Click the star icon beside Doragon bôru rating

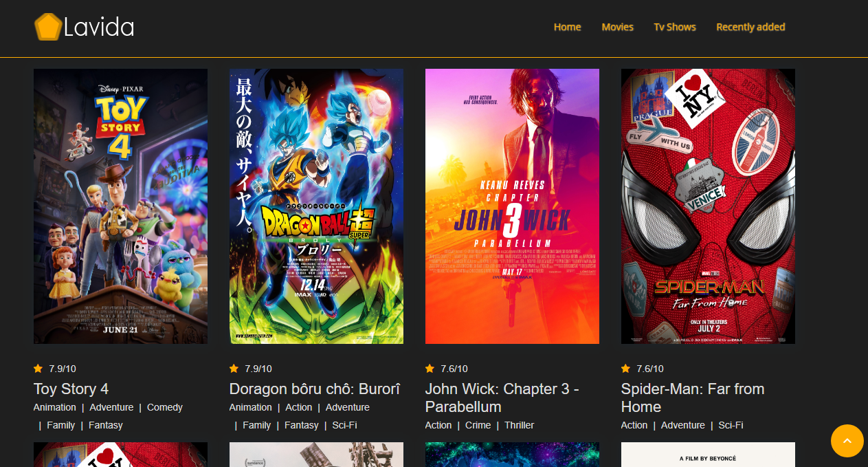click(x=234, y=369)
